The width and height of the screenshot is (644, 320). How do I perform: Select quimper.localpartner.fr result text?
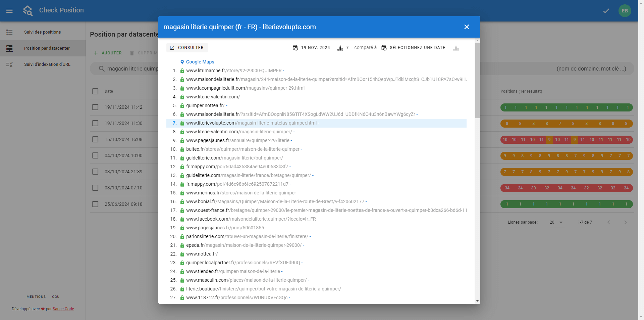[x=243, y=263]
